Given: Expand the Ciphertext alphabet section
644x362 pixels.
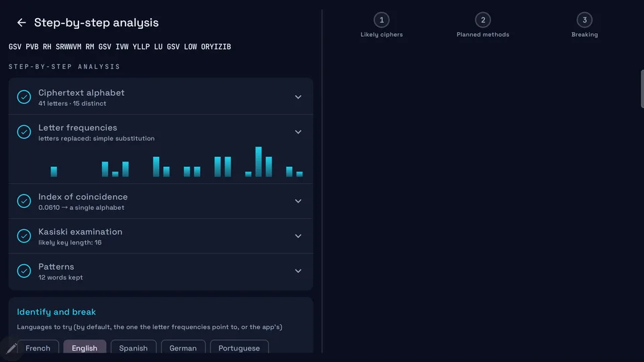Looking at the screenshot, I should [298, 97].
